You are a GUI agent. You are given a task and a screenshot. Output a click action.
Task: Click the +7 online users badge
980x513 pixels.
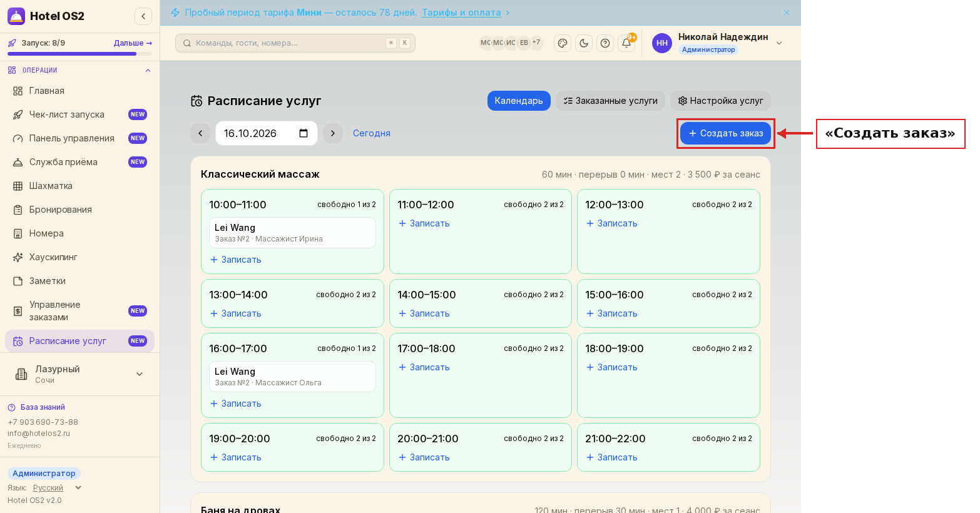click(x=536, y=43)
